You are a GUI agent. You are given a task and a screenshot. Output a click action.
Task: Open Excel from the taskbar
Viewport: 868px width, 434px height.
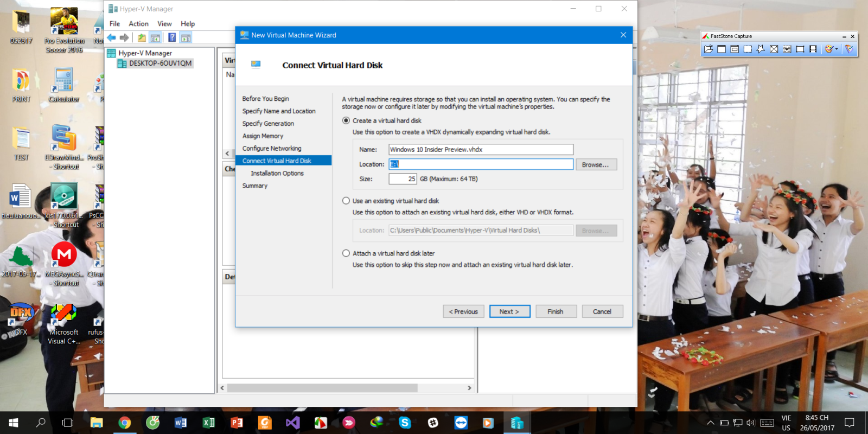(209, 423)
